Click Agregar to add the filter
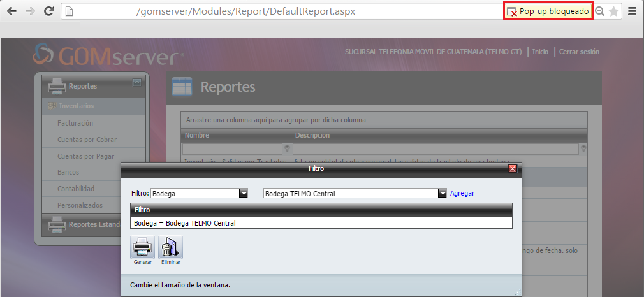This screenshot has width=644, height=297. (462, 193)
